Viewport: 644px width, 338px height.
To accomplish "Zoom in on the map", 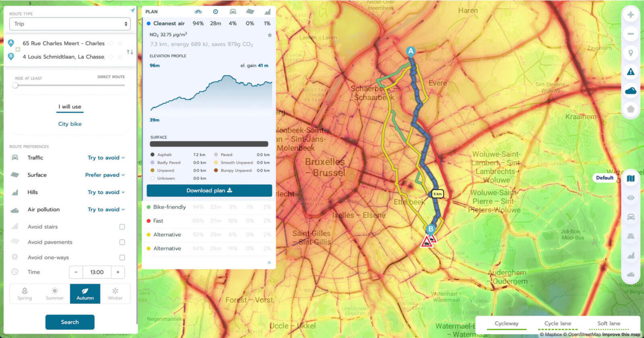I will [x=630, y=15].
